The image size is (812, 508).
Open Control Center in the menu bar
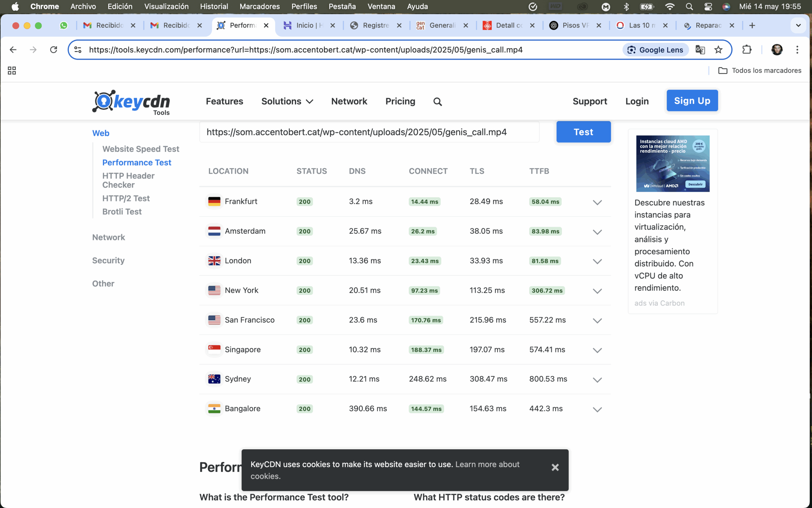(x=708, y=6)
